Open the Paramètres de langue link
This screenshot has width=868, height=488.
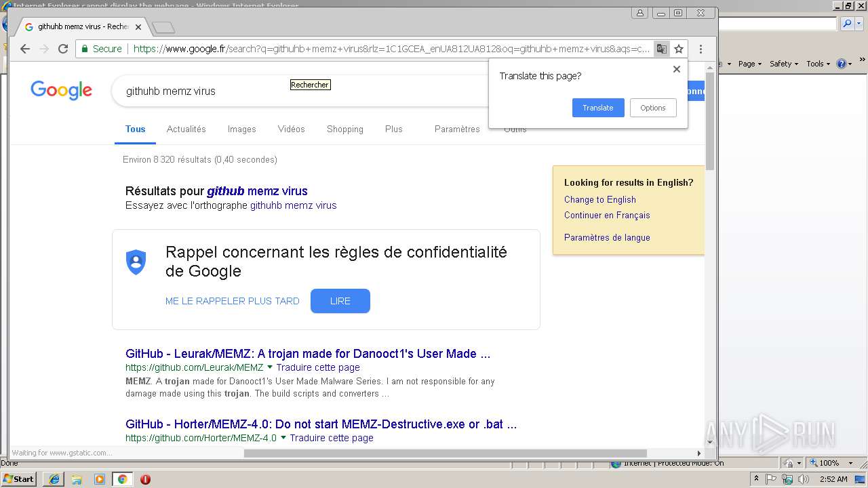tap(607, 237)
